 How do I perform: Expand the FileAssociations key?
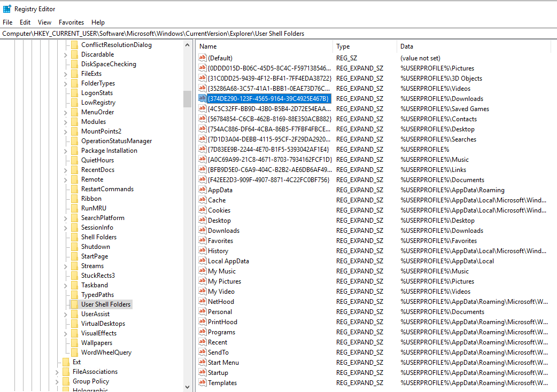[x=56, y=371]
